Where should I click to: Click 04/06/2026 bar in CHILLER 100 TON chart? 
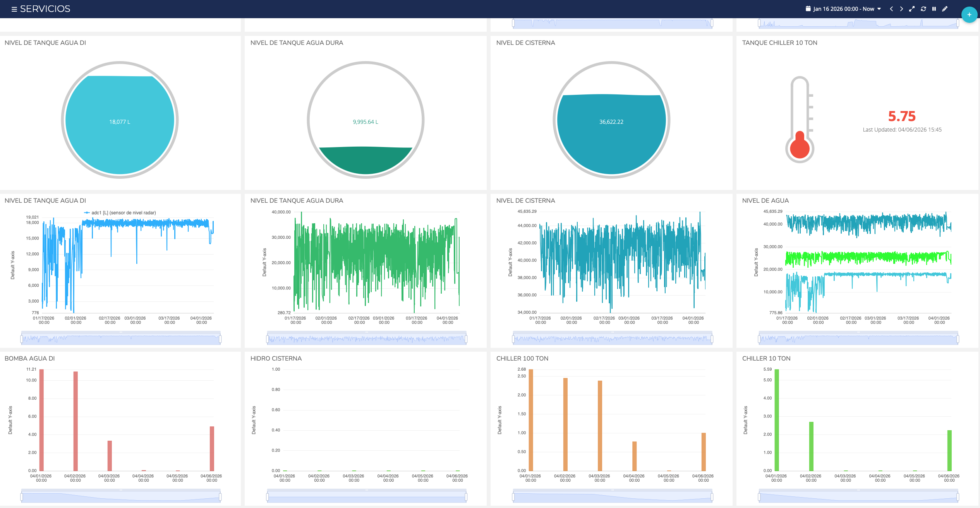click(x=704, y=452)
